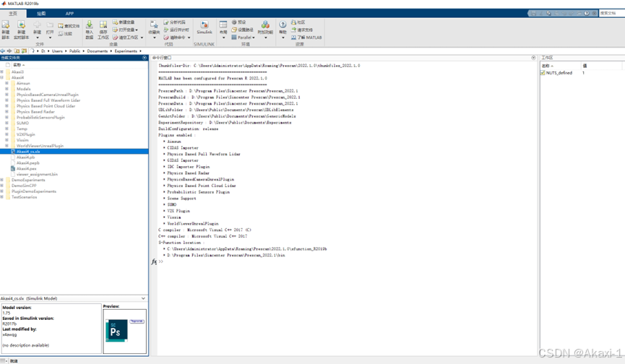Click the browse for folder icon
This screenshot has width=625, height=364.
24,51
